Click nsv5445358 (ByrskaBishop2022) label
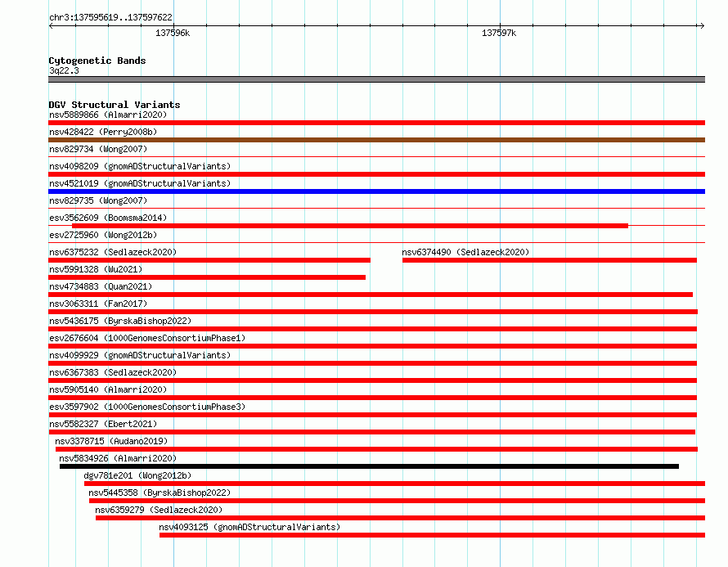 click(160, 493)
